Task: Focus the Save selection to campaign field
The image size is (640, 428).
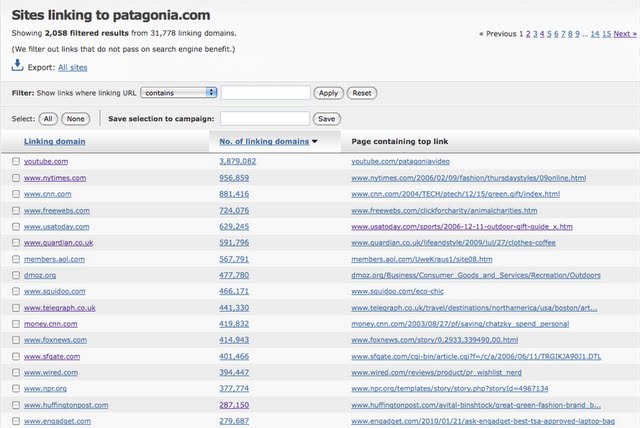Action: [x=265, y=119]
